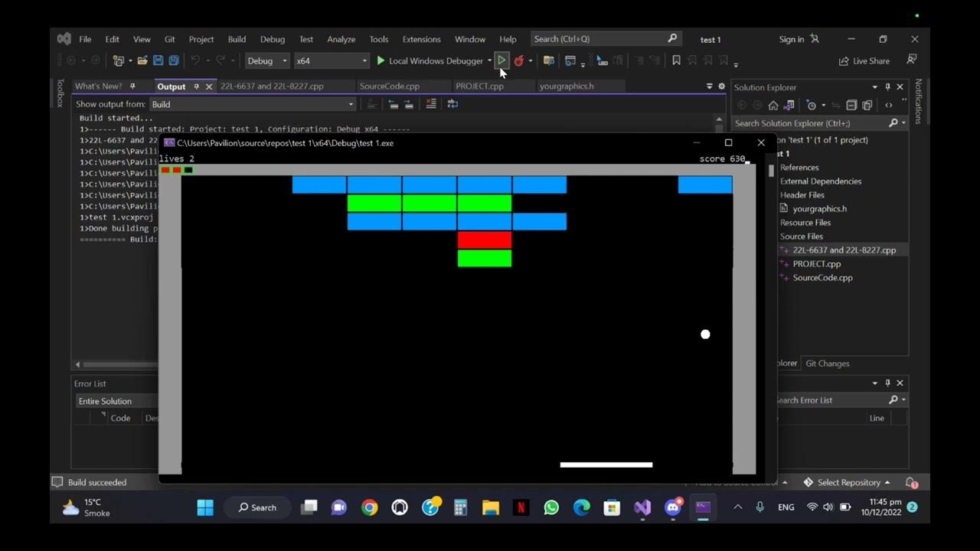
Task: Open the Extensions menu
Action: click(421, 39)
